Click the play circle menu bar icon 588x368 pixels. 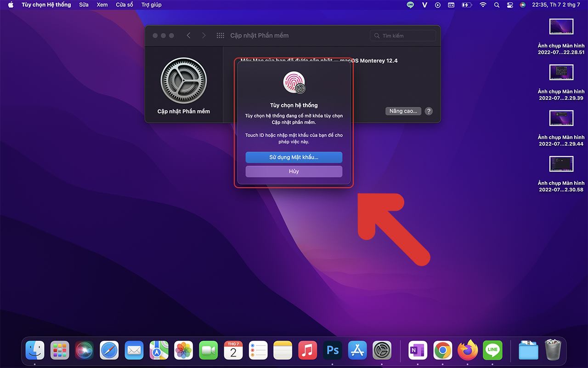click(x=438, y=5)
